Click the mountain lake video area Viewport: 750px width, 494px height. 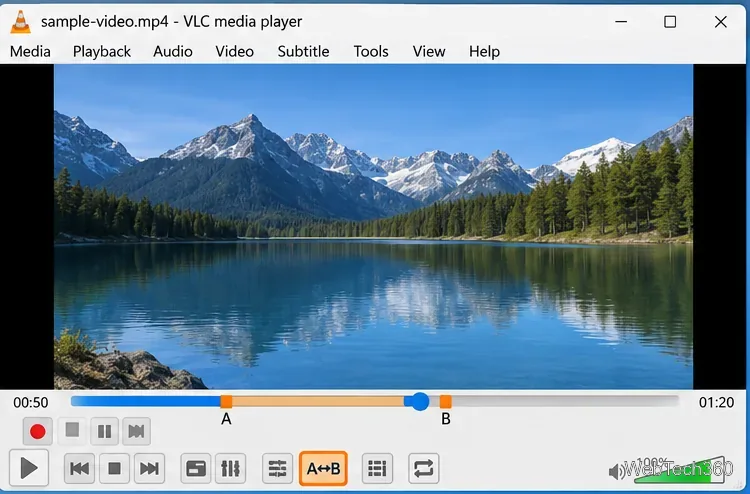tap(373, 227)
